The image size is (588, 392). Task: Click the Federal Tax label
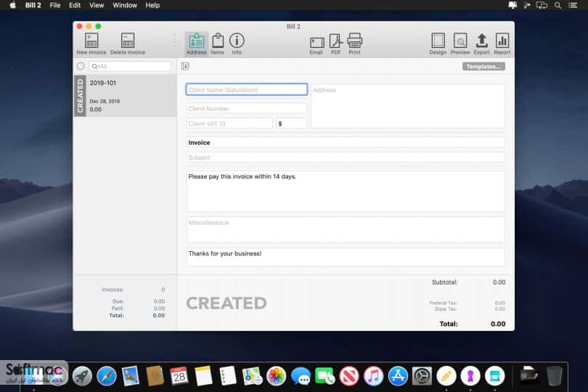pos(443,303)
